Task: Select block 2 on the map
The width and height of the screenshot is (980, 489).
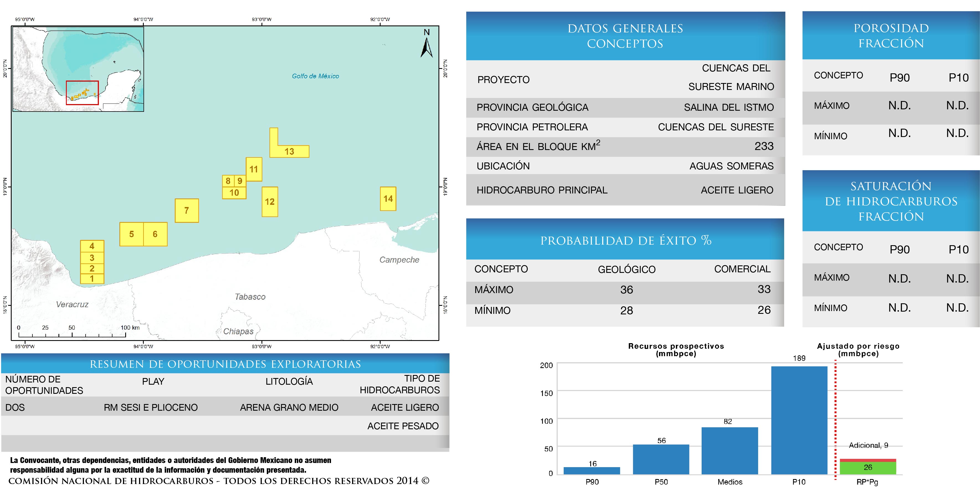Action: click(92, 268)
